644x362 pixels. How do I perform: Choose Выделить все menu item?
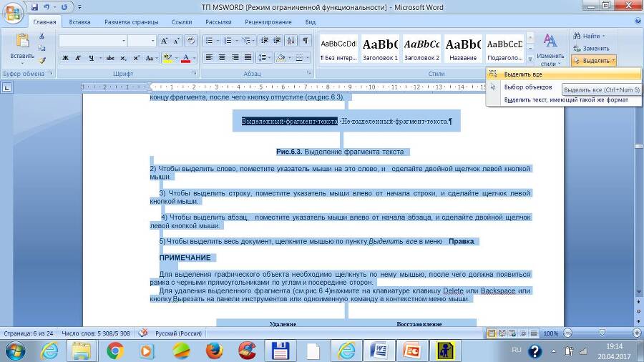[x=563, y=74]
